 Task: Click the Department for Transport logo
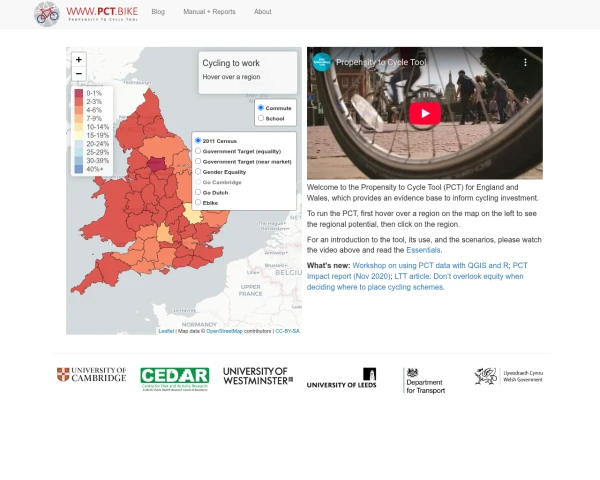coord(425,380)
